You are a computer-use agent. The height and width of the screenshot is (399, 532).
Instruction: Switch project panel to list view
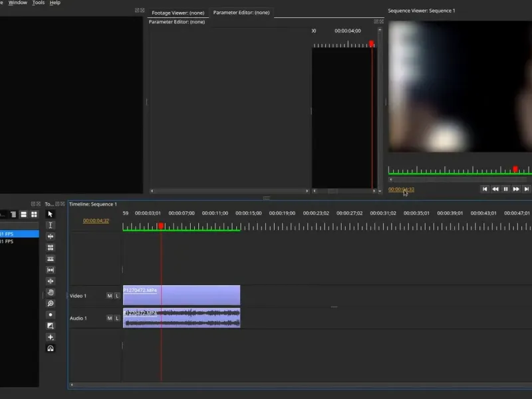[23, 214]
